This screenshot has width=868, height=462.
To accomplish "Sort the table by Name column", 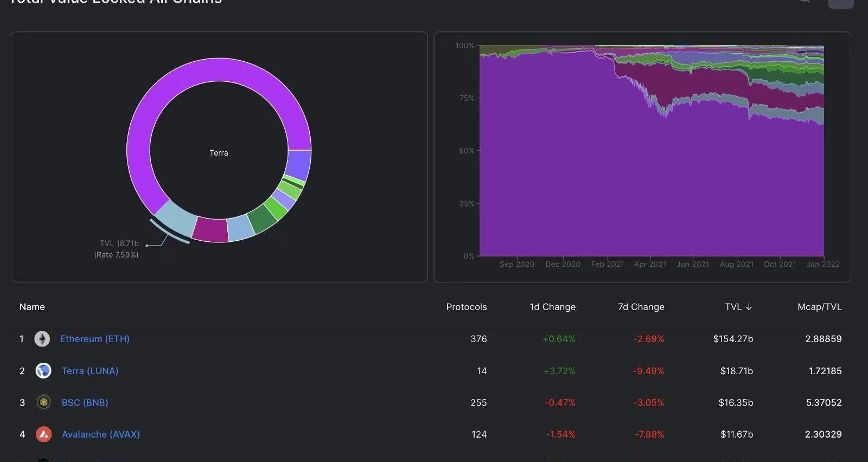I will 32,307.
